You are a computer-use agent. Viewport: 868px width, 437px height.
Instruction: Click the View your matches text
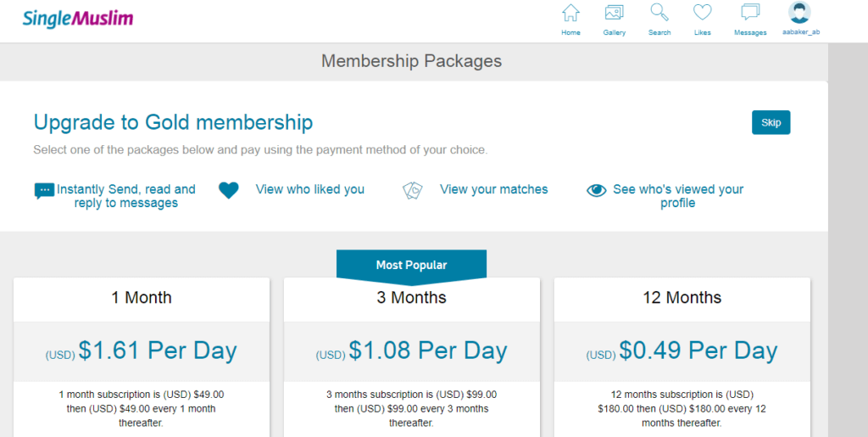click(x=494, y=189)
